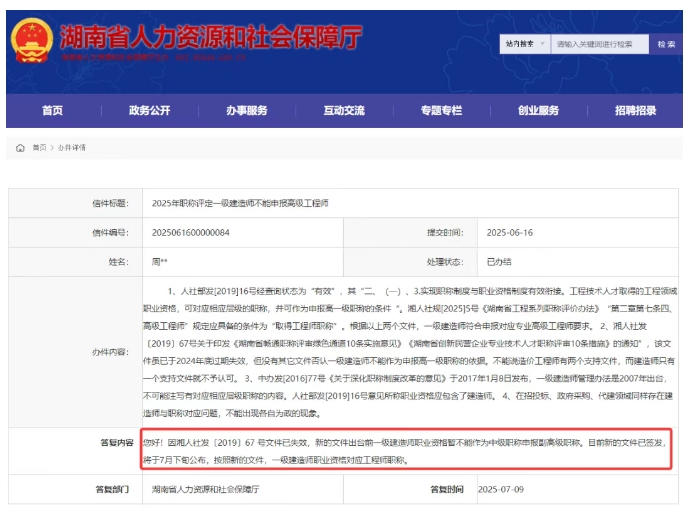The image size is (689, 515).
Task: Open the 互动交流 navigation tab
Action: 344,111
